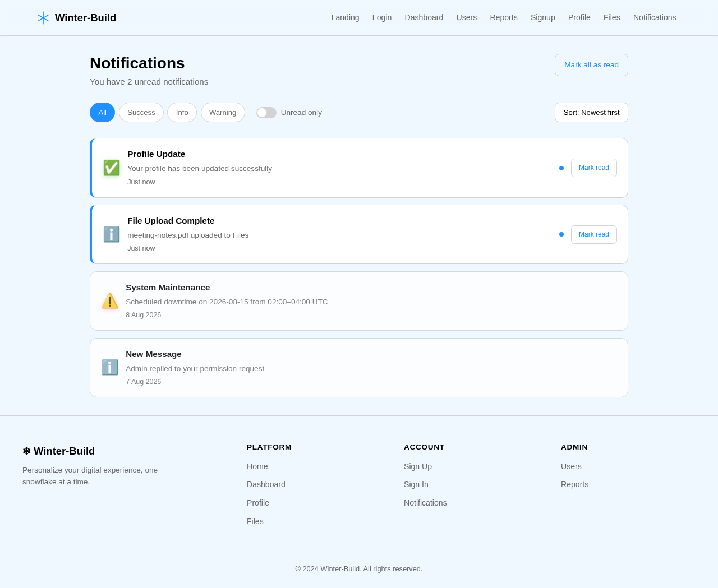Image resolution: width=718 pixels, height=588 pixels.
Task: Click the warning triangle icon on System Maintenance
Action: 110,301
